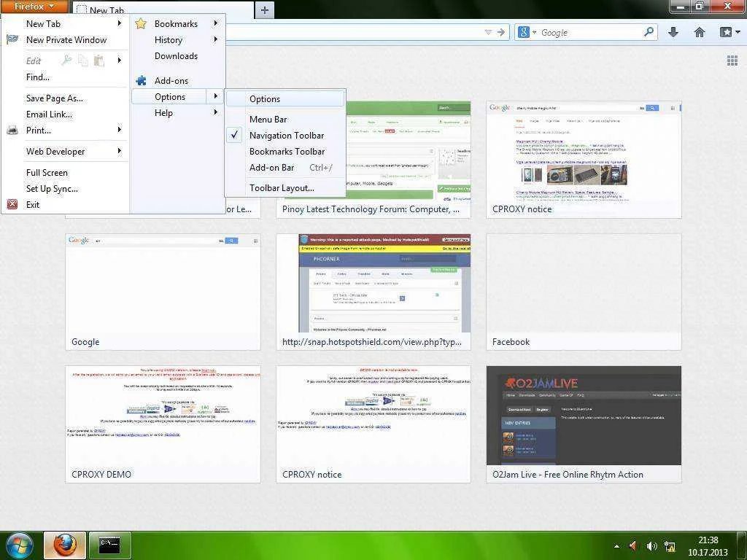Click the printer icon beside Print

(12, 130)
